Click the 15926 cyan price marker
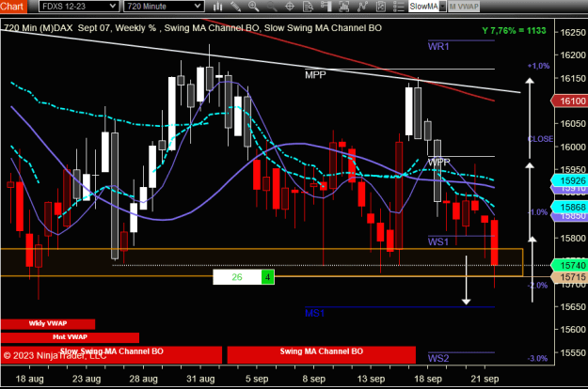This screenshot has height=389, width=588. pos(569,180)
